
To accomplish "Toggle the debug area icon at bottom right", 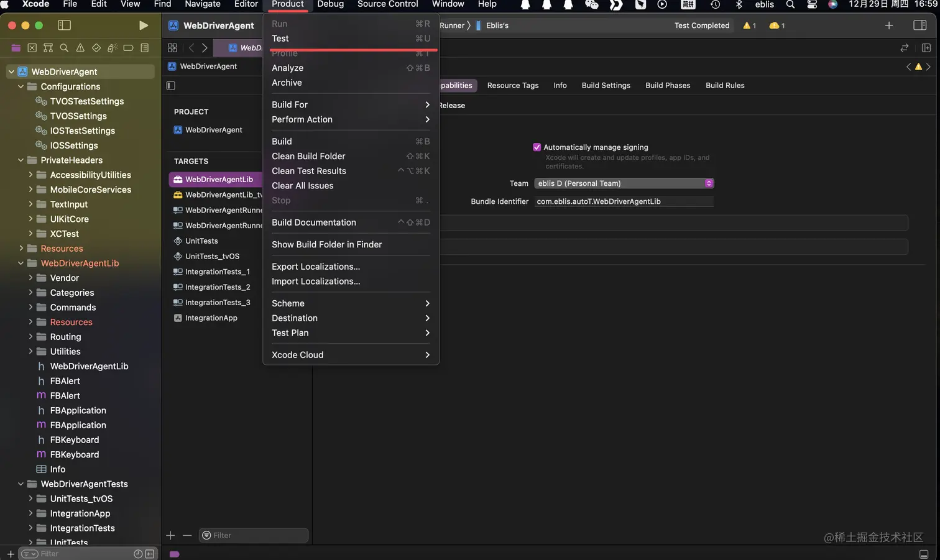I will tap(924, 554).
